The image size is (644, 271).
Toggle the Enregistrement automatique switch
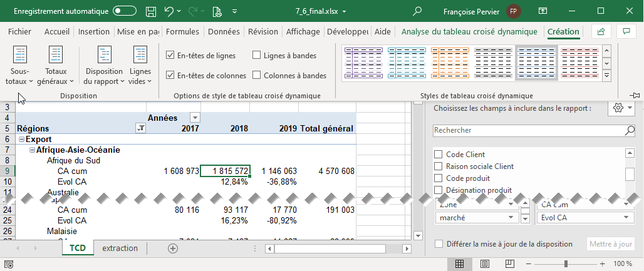[x=125, y=11]
